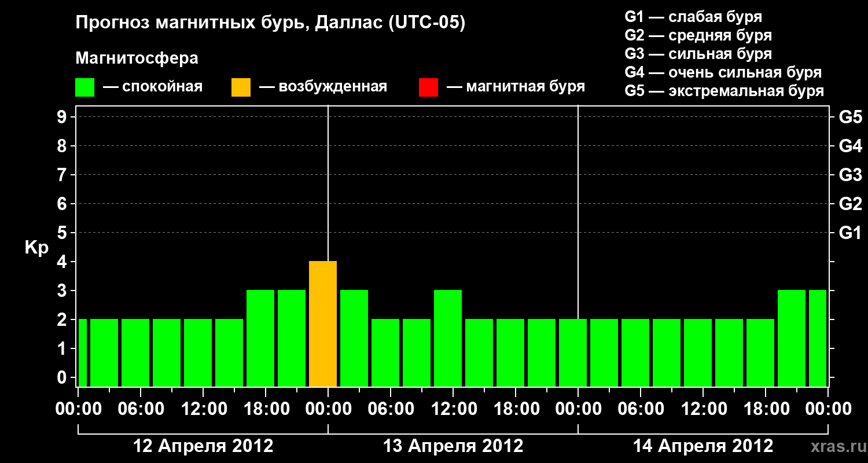Click 'G4 — очень сильная буря' legend line
The width and height of the screenshot is (868, 463).
point(723,72)
